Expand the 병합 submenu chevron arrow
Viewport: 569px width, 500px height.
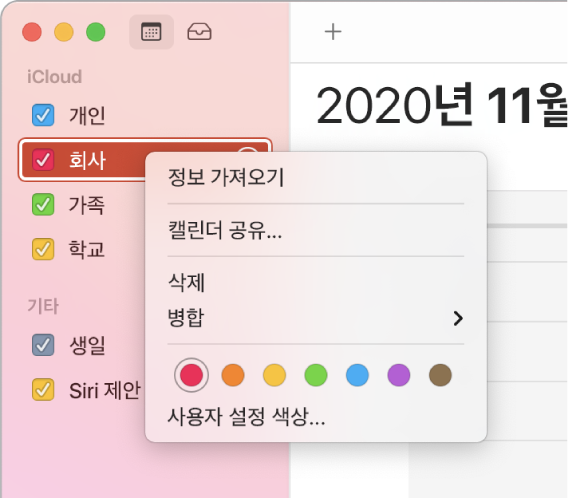pos(458,318)
